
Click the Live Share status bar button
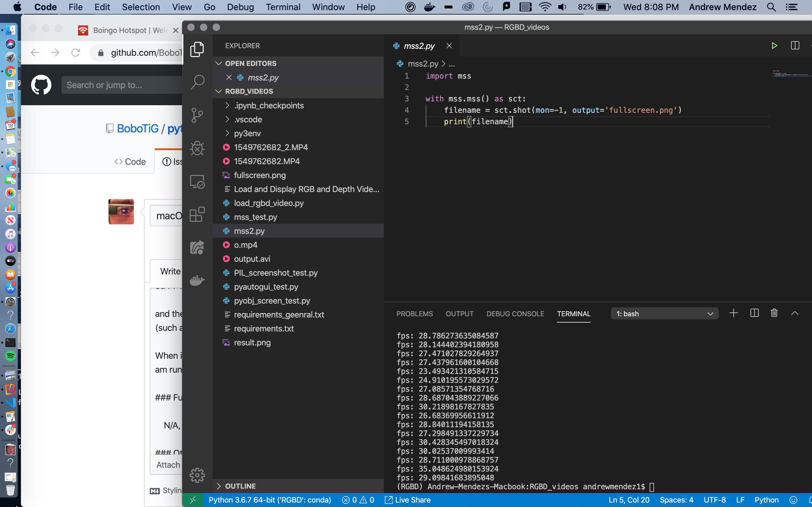408,500
